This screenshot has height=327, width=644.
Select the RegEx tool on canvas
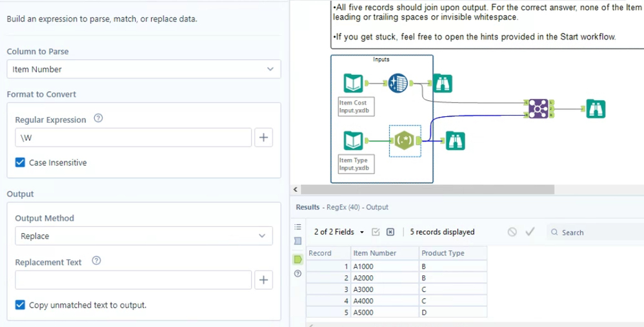(x=404, y=140)
